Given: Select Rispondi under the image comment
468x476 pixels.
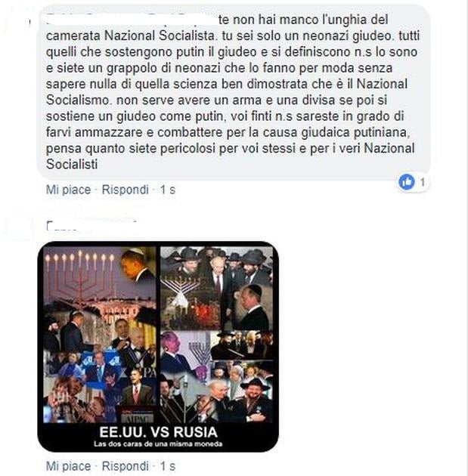Looking at the screenshot, I should [125, 466].
